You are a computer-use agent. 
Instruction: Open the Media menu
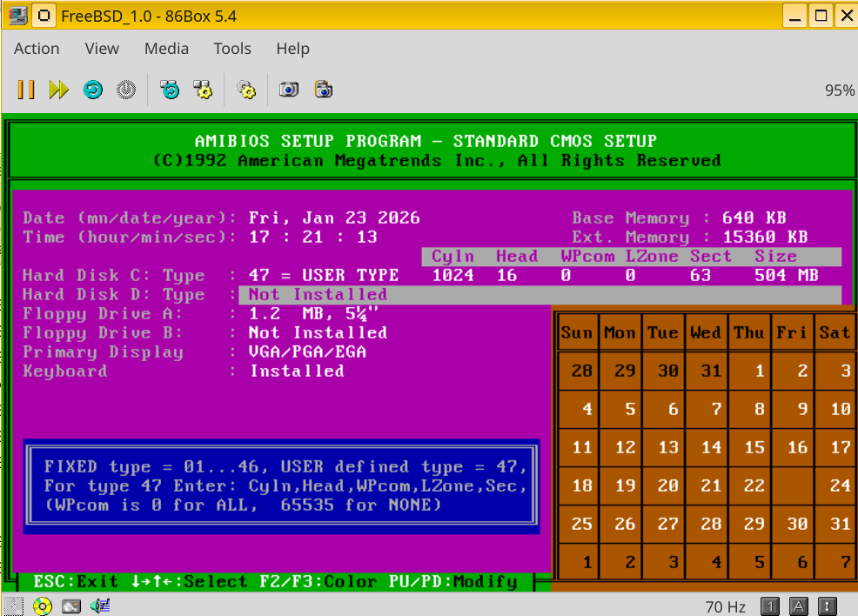[x=166, y=49]
